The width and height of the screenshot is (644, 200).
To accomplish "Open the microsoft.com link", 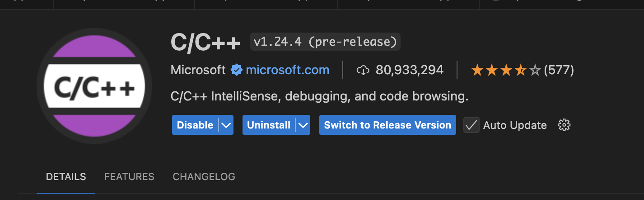I will coord(287,70).
